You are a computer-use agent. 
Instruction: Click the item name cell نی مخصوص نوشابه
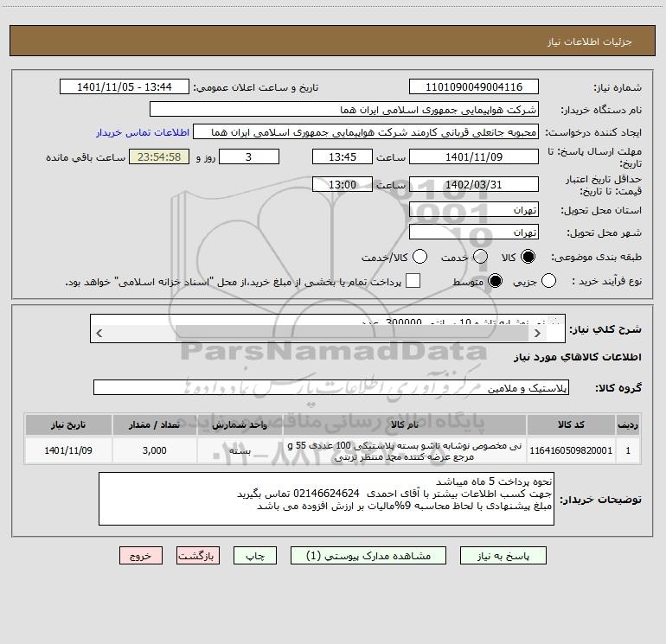pos(405,450)
